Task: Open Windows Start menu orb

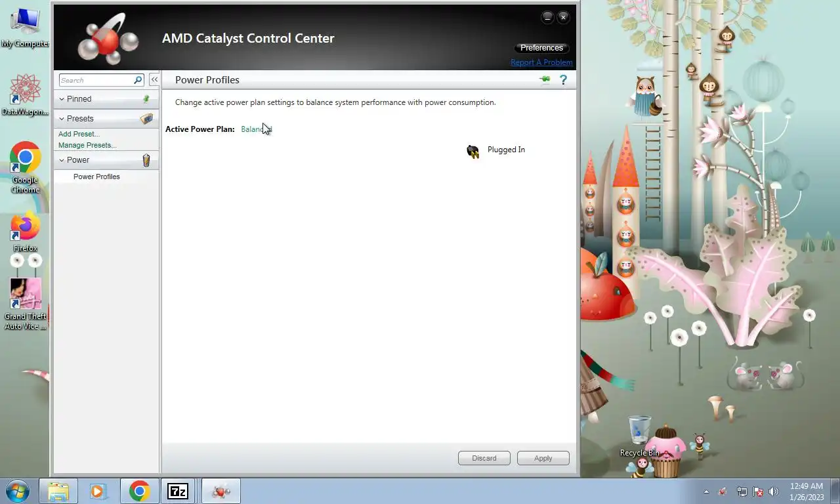Action: coord(18,491)
